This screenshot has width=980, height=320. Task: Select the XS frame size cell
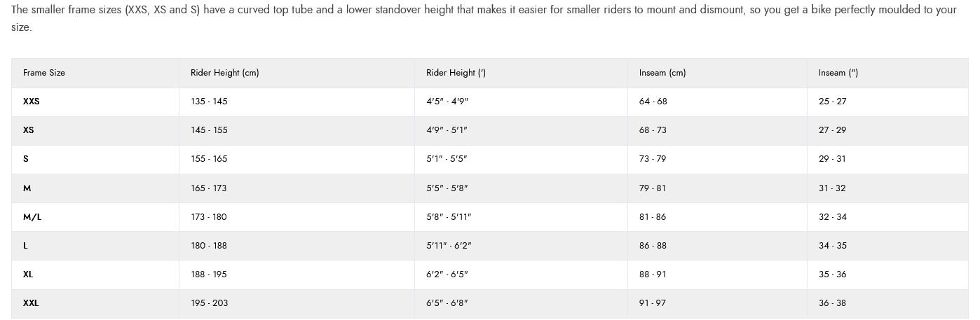tap(29, 130)
